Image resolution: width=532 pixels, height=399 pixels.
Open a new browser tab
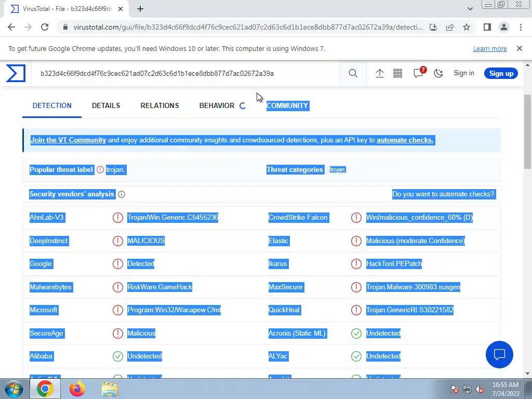(x=140, y=9)
